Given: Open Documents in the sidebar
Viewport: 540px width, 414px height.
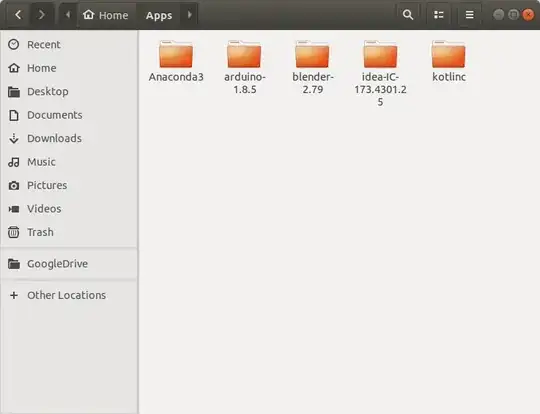Looking at the screenshot, I should coord(69,115).
